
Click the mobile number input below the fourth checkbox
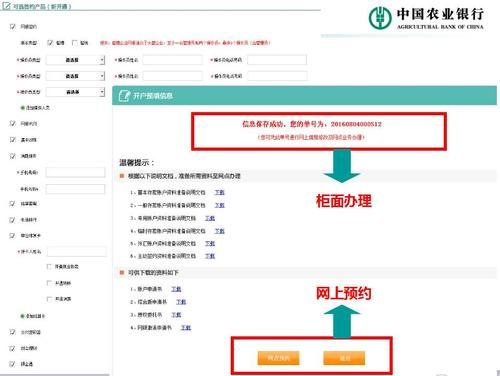[x=75, y=172]
